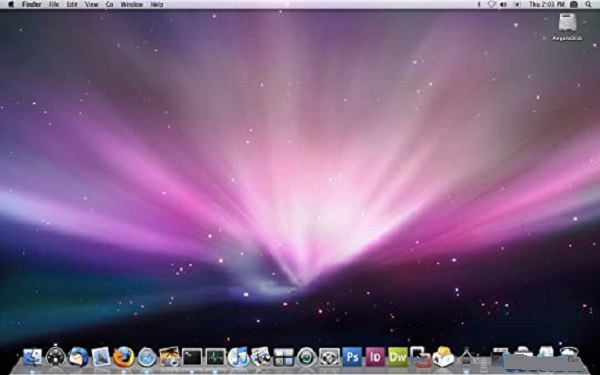Open Spaces grid icon in Dock
The image size is (600, 375).
[x=283, y=357]
